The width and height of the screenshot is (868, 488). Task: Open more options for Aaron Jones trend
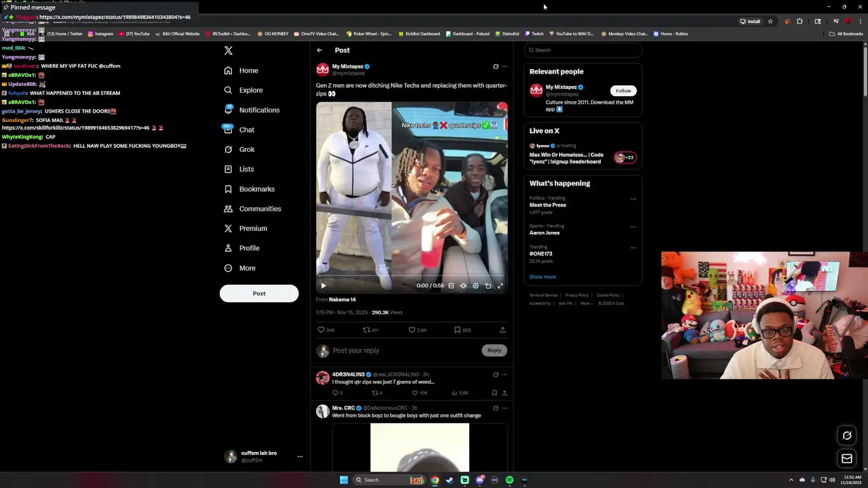tap(633, 227)
